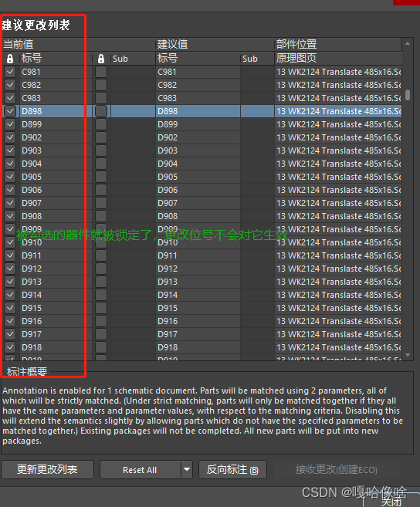Select current designator D899

32,124
